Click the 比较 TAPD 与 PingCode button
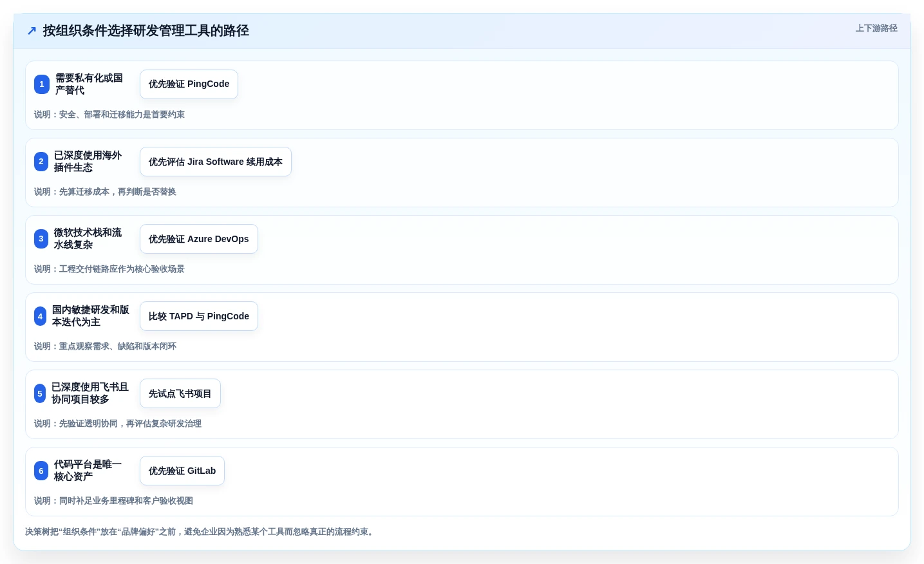This screenshot has width=924, height=564. point(199,316)
